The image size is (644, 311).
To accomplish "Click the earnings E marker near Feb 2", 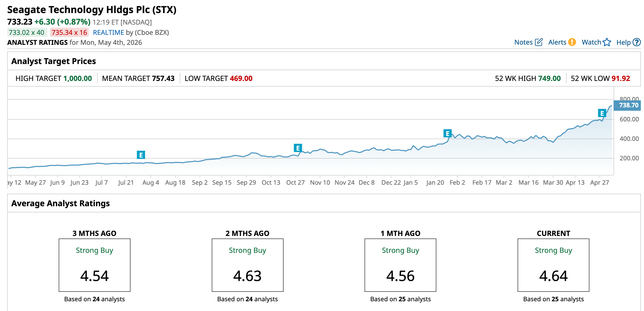I will click(x=448, y=133).
